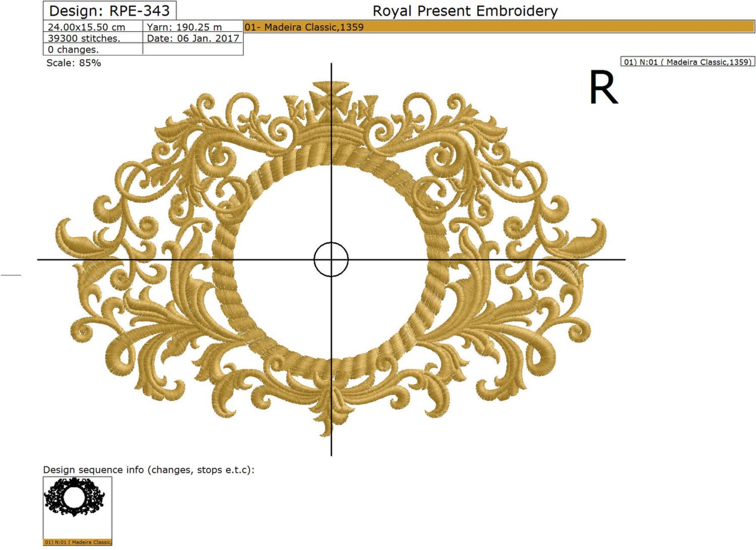Click the 39300 stitches entry
The image size is (756, 550).
coord(84,38)
